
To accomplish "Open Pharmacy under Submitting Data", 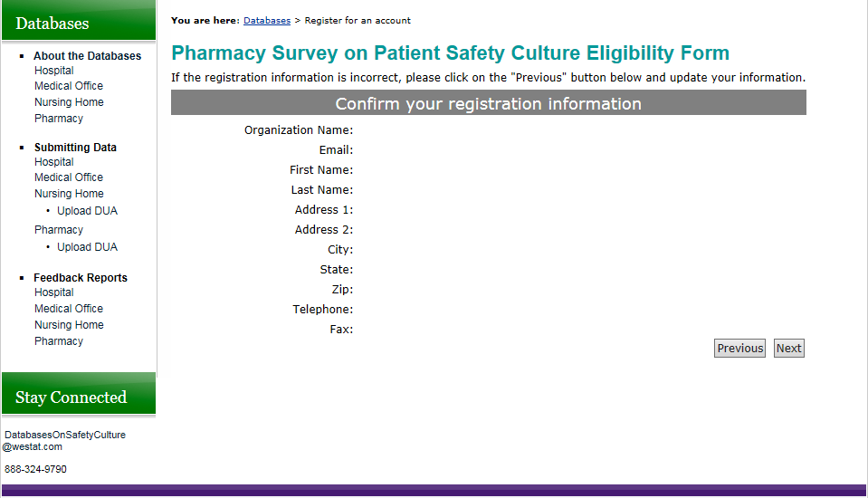I will coord(59,230).
